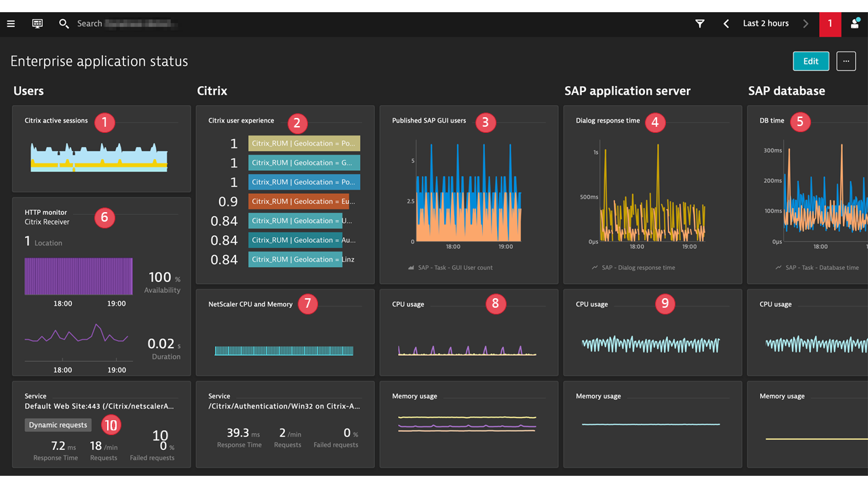
Task: Click the Citrix section heading
Action: [212, 91]
